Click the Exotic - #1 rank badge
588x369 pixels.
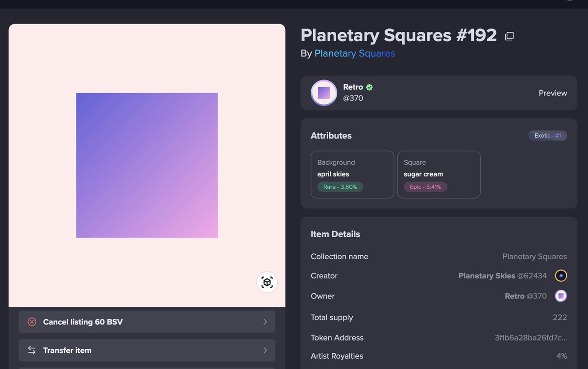tap(547, 136)
